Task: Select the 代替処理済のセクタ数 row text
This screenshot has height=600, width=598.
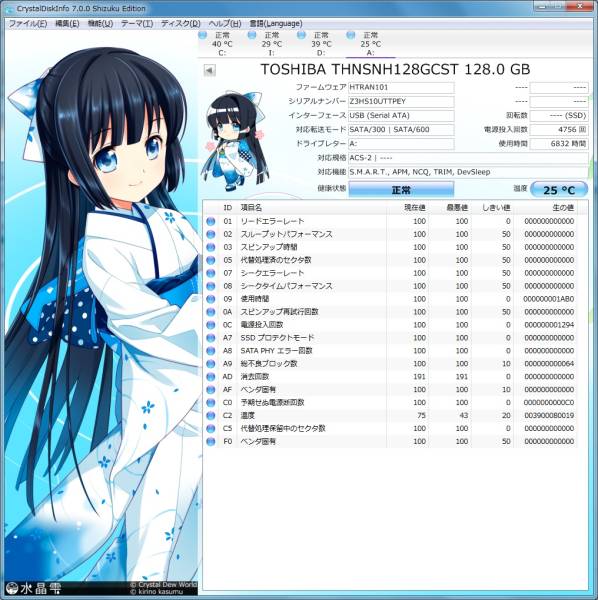Action: 275,260
